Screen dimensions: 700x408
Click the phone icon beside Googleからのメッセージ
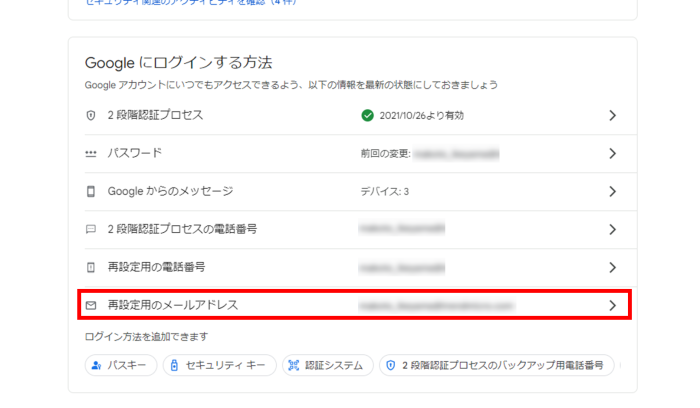[x=91, y=191]
